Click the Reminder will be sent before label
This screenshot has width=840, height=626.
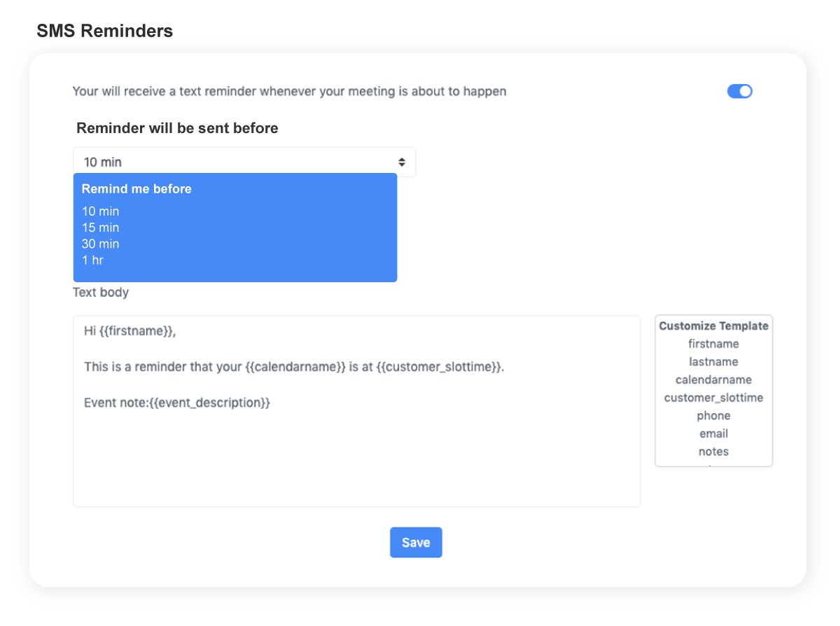[177, 128]
